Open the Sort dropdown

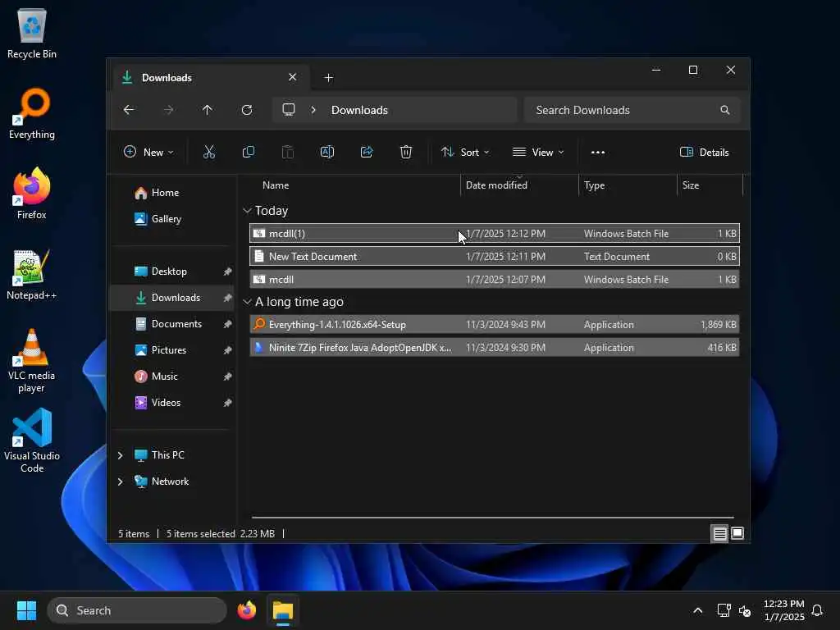coord(465,152)
